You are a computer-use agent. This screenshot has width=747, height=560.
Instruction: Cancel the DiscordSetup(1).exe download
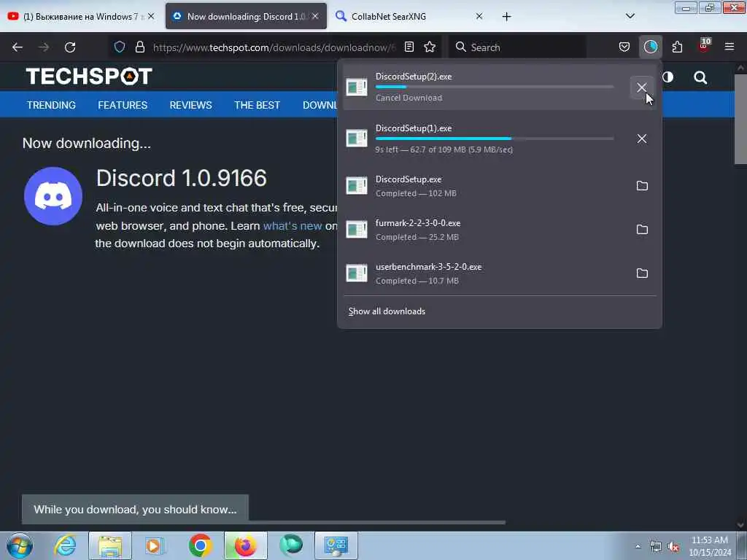pos(642,139)
